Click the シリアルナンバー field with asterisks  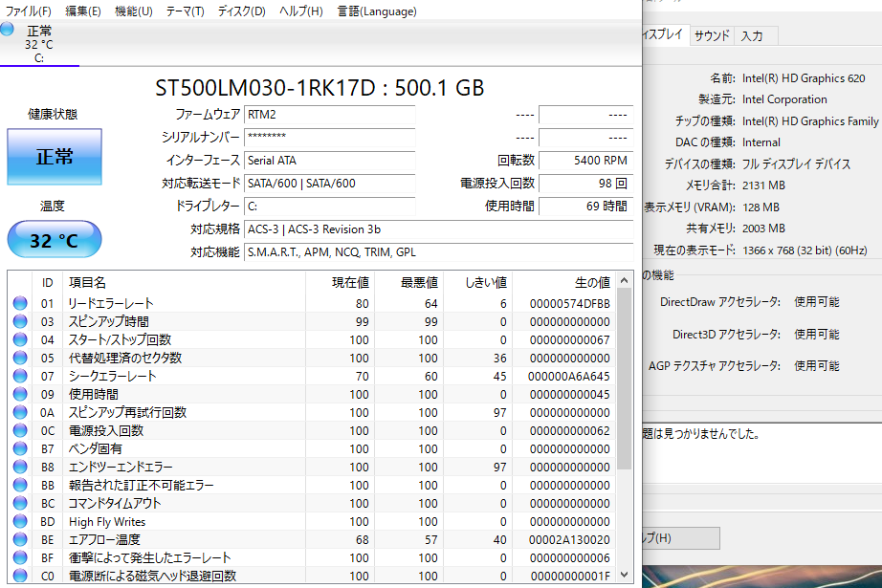coord(330,137)
